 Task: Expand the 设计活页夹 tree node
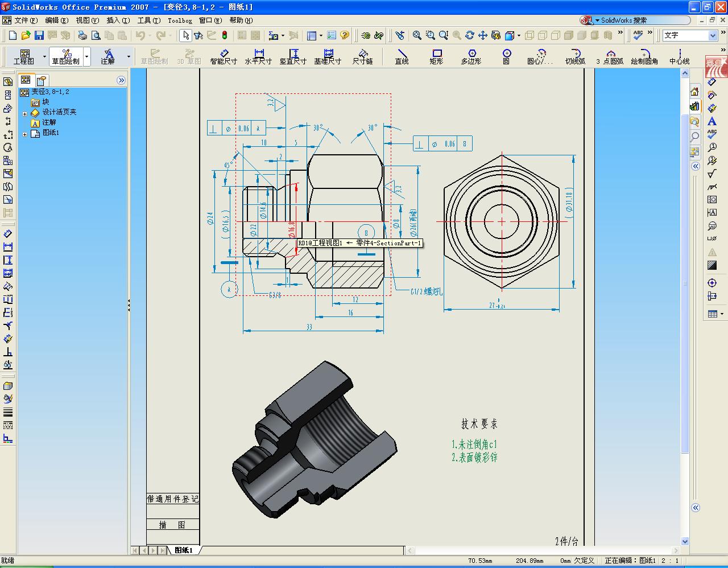tap(25, 114)
